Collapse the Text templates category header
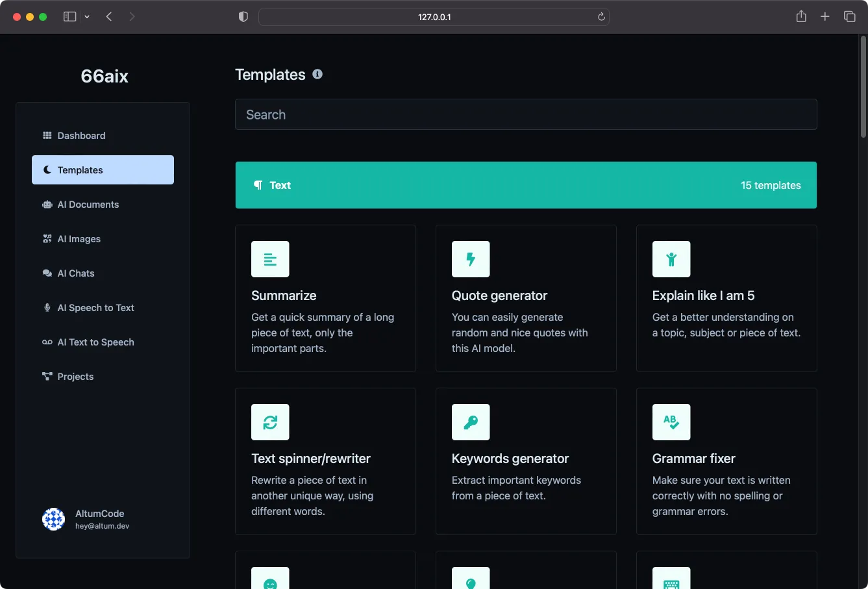The width and height of the screenshot is (868, 589). pos(526,185)
